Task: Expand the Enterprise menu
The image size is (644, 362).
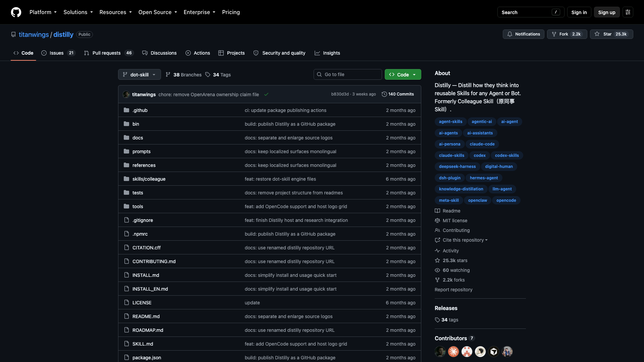Action: 200,12
